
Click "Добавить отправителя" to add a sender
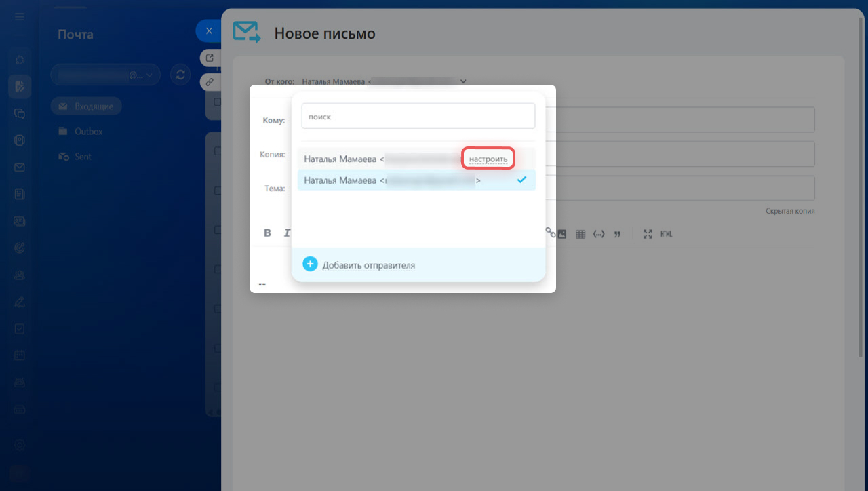[x=368, y=265]
